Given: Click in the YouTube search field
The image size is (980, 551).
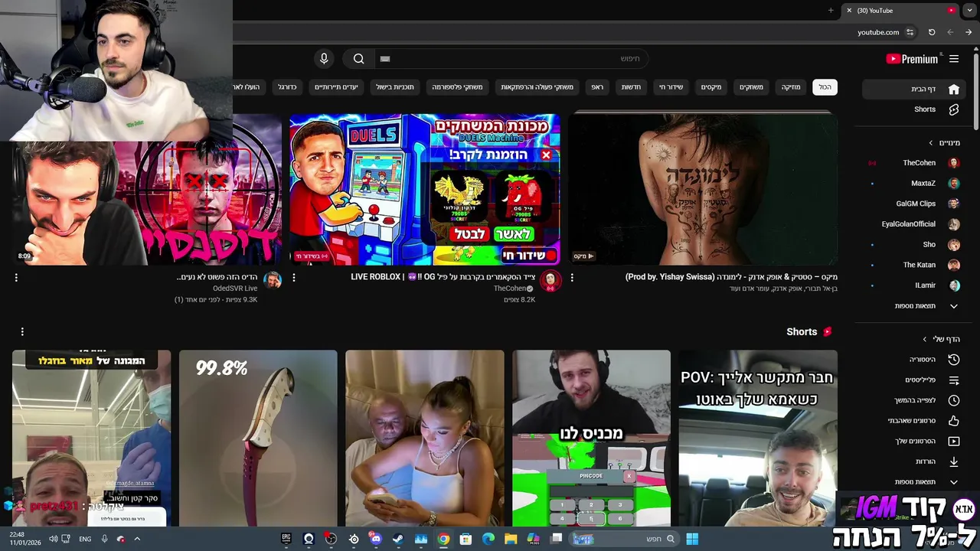Looking at the screenshot, I should tap(511, 59).
